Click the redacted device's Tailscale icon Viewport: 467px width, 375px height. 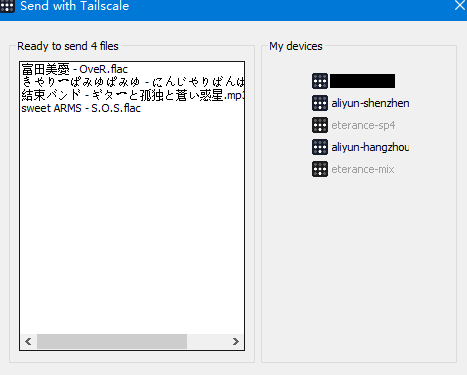pos(320,81)
